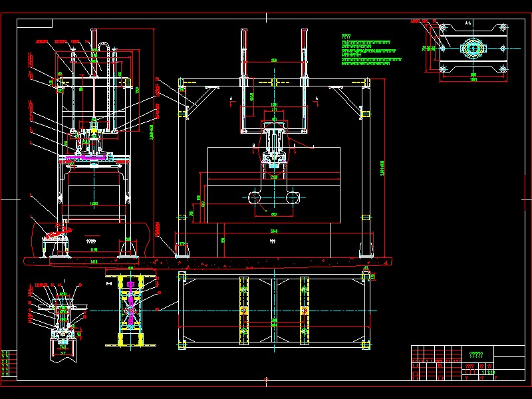Select the A-A section view label top right
This screenshot has height=399, width=532.
pos(469,23)
